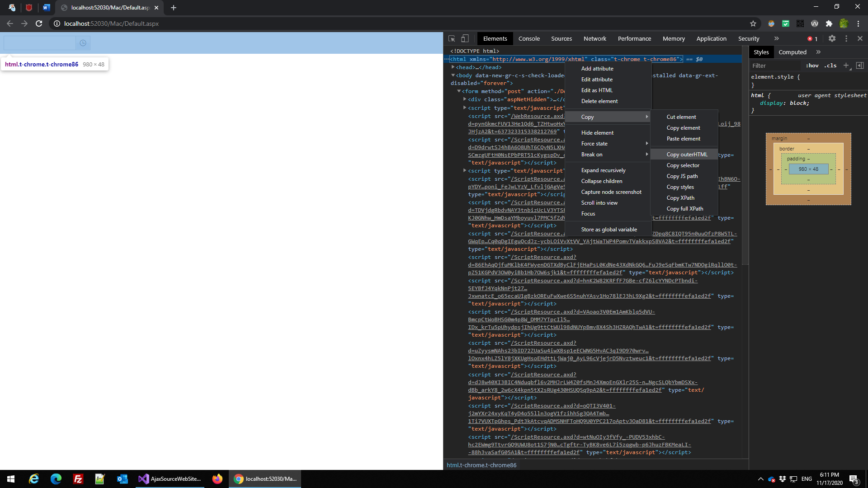Collapse the body element node
The image size is (868, 488).
453,75
